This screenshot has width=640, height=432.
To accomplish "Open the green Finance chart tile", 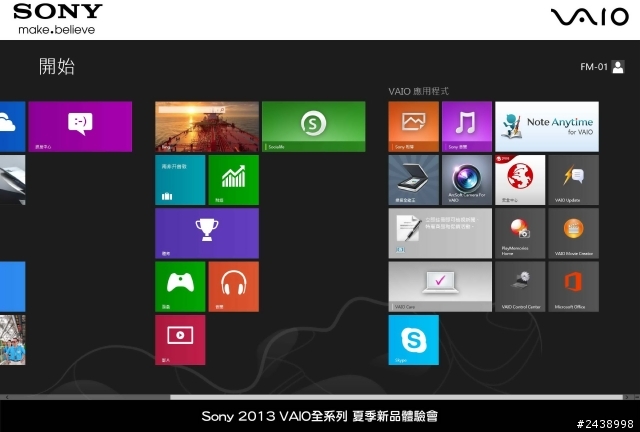I will pos(233,180).
